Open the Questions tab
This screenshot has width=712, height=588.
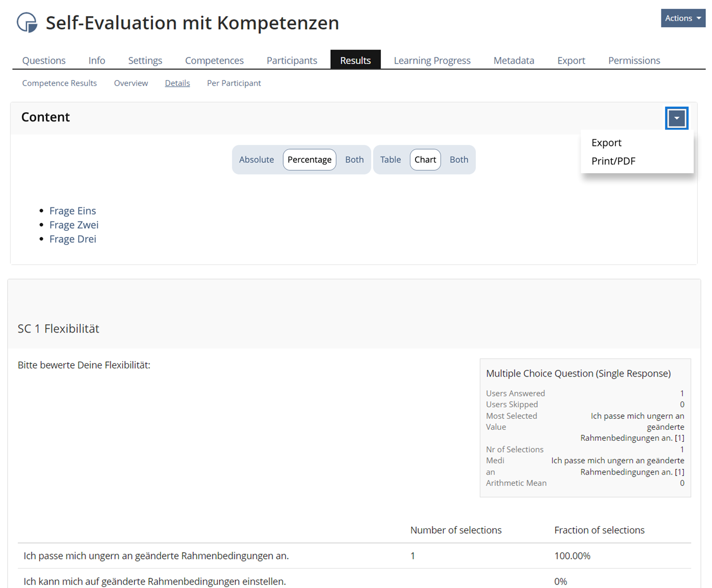(x=44, y=60)
